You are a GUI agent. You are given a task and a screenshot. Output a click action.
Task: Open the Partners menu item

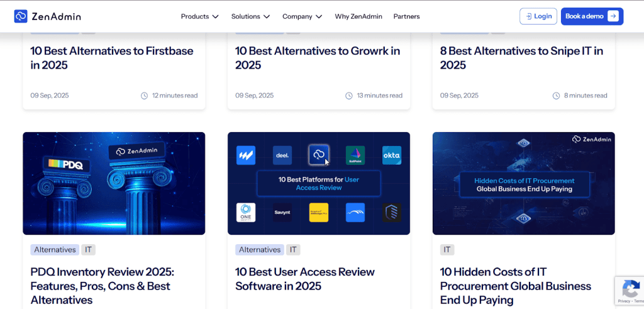click(x=406, y=16)
